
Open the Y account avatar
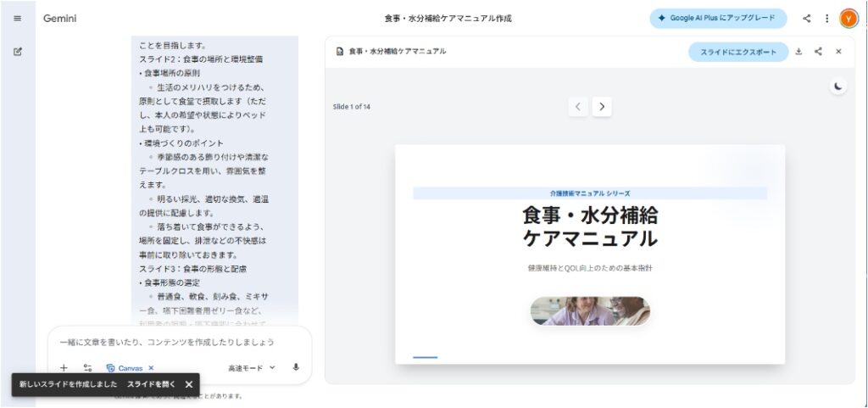pyautogui.click(x=849, y=18)
